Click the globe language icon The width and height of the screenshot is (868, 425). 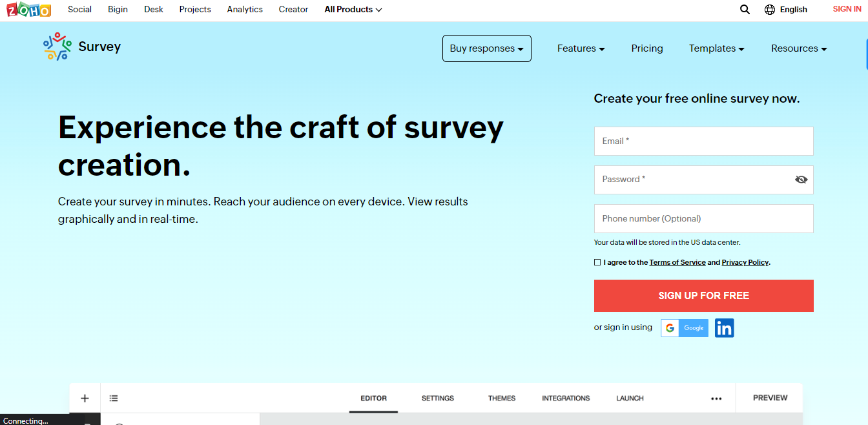coord(769,9)
